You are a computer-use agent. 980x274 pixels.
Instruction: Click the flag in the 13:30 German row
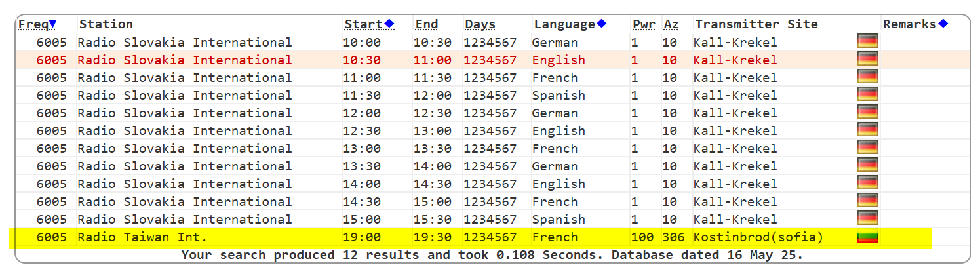pos(867,166)
